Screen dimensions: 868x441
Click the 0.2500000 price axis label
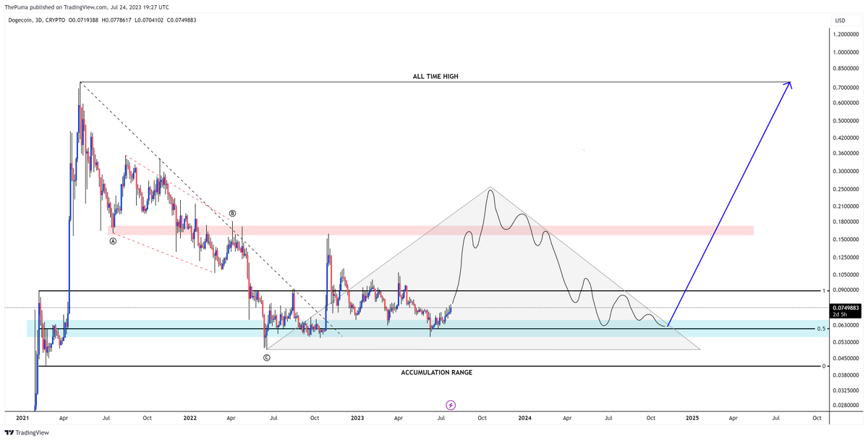pos(846,189)
